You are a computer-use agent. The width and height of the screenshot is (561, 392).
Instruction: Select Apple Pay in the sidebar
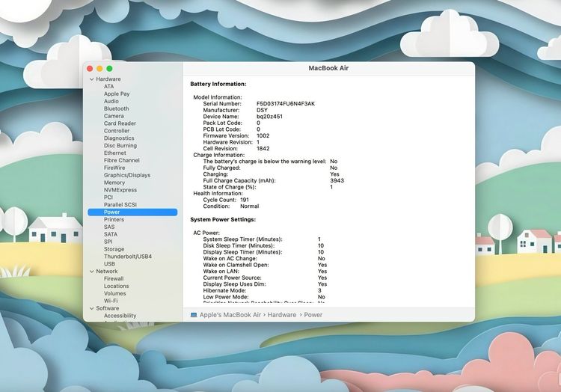(117, 94)
